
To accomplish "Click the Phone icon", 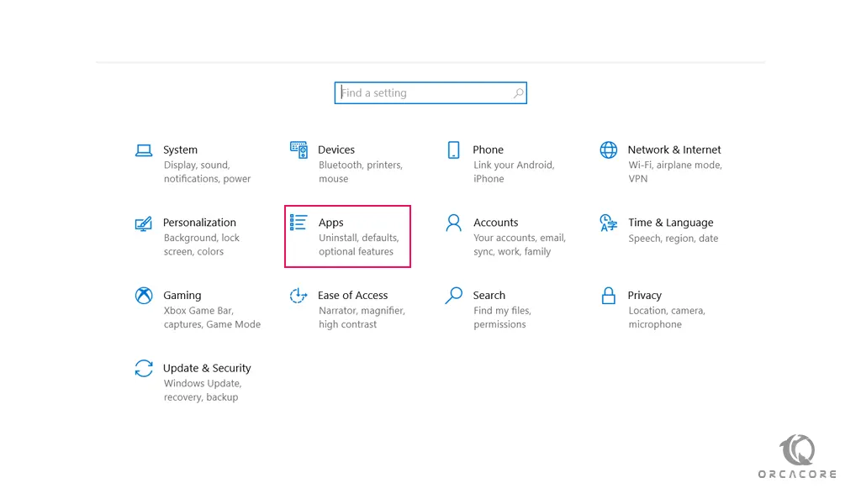I will 453,150.
